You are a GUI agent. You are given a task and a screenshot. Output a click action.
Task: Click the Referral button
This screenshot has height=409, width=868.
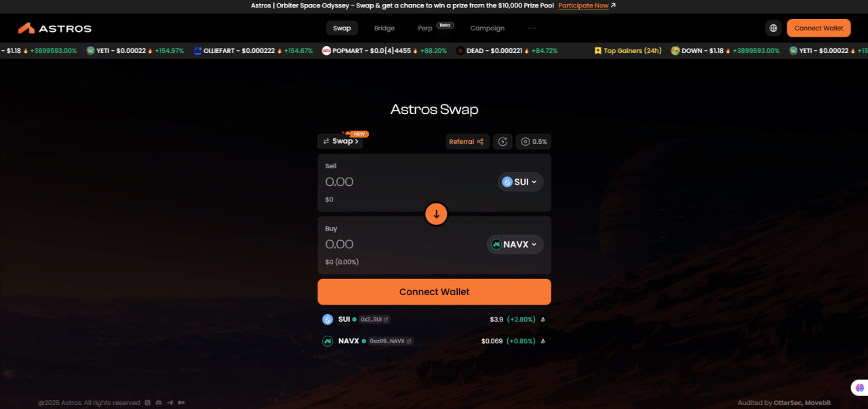[x=467, y=142]
